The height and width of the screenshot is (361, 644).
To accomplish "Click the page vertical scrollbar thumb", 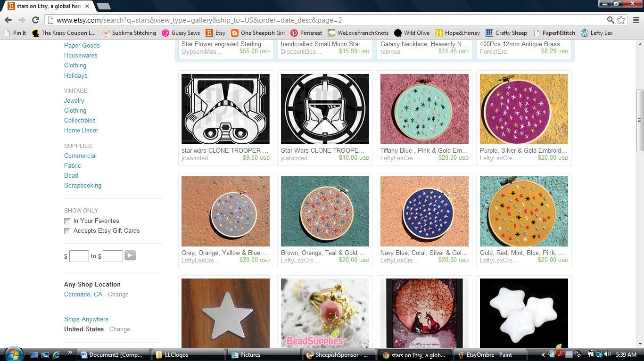I will coord(640,120).
